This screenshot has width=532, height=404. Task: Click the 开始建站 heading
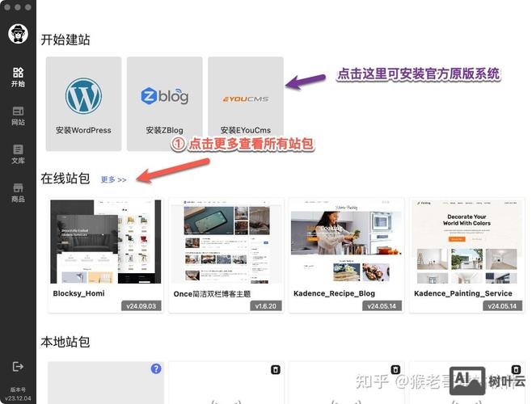pyautogui.click(x=65, y=40)
